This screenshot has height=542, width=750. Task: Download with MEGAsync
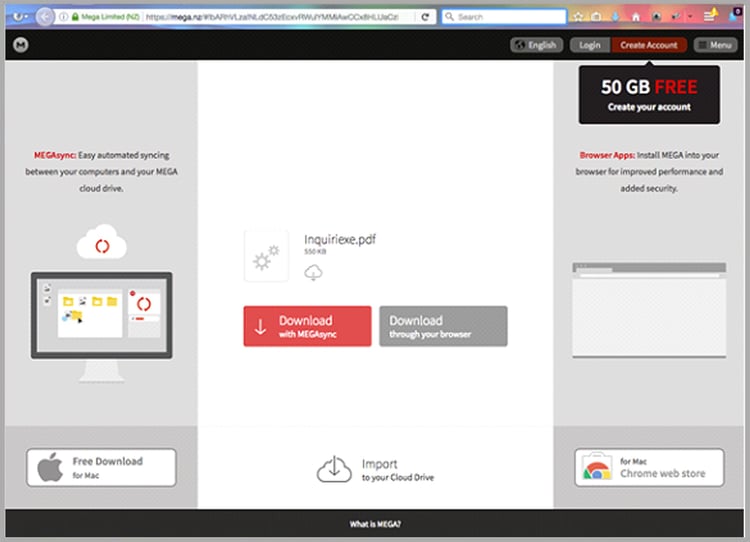(x=307, y=326)
